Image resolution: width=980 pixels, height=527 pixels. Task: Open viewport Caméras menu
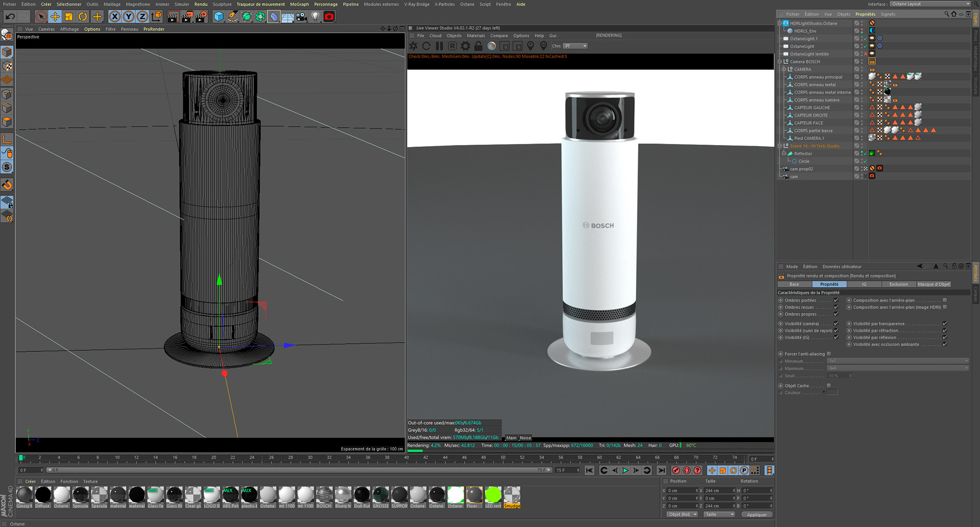(x=46, y=29)
